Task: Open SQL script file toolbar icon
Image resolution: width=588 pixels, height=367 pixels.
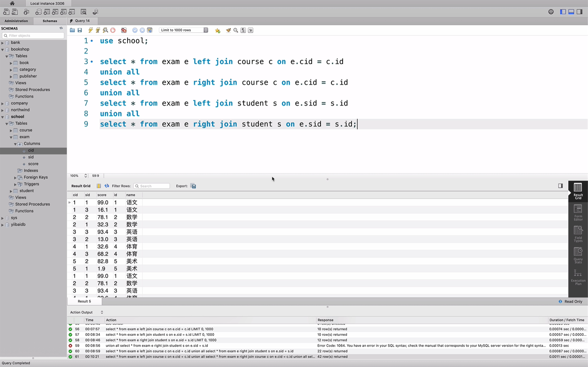Action: coord(15,12)
